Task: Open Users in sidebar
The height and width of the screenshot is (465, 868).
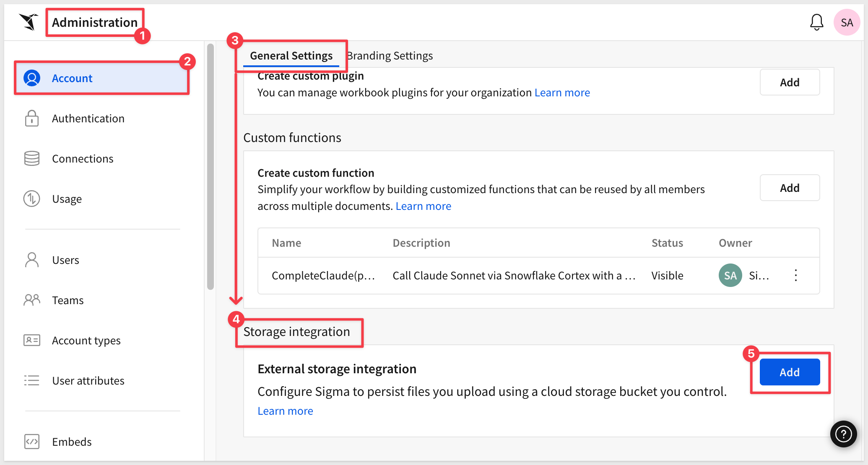Action: [65, 260]
